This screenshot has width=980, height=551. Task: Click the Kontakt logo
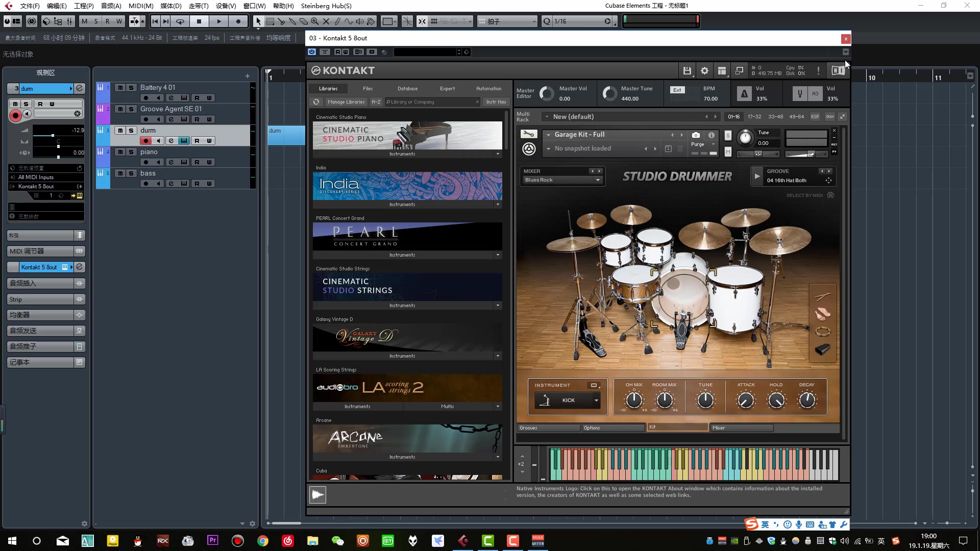(x=343, y=70)
